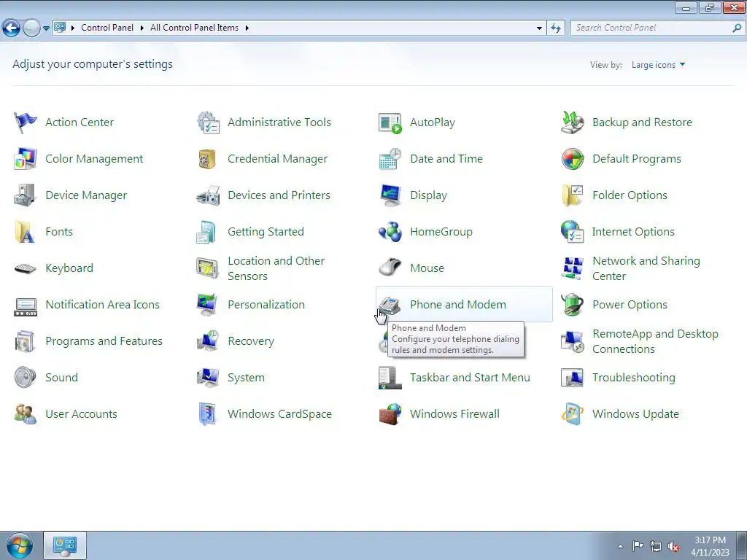Open the HomeGroup spheres icon

coord(390,232)
